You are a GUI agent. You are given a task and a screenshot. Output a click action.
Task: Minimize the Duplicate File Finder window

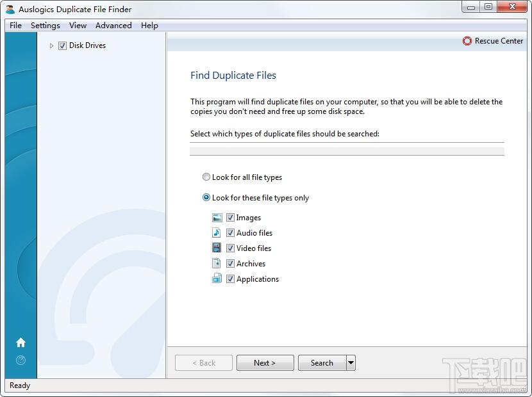coord(471,7)
